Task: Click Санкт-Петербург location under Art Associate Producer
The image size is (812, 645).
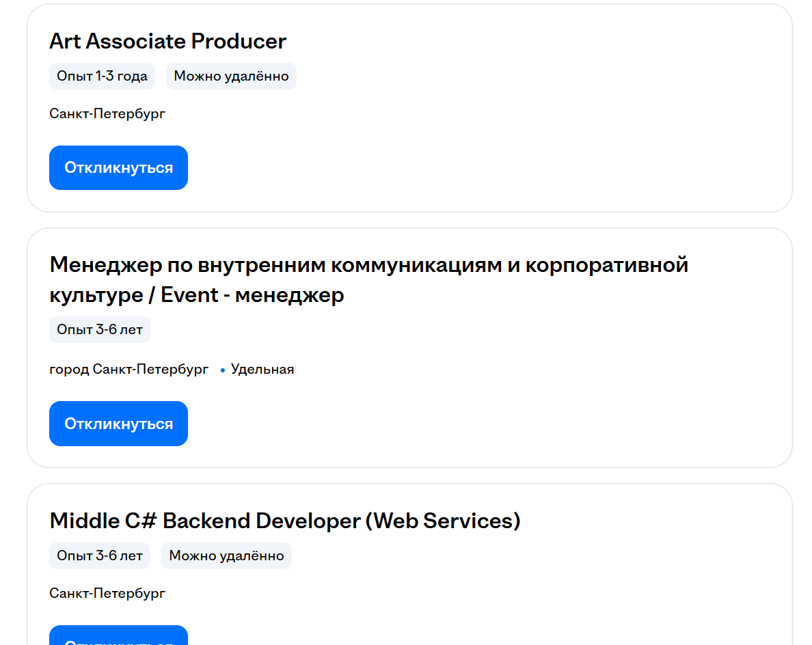Action: click(107, 113)
